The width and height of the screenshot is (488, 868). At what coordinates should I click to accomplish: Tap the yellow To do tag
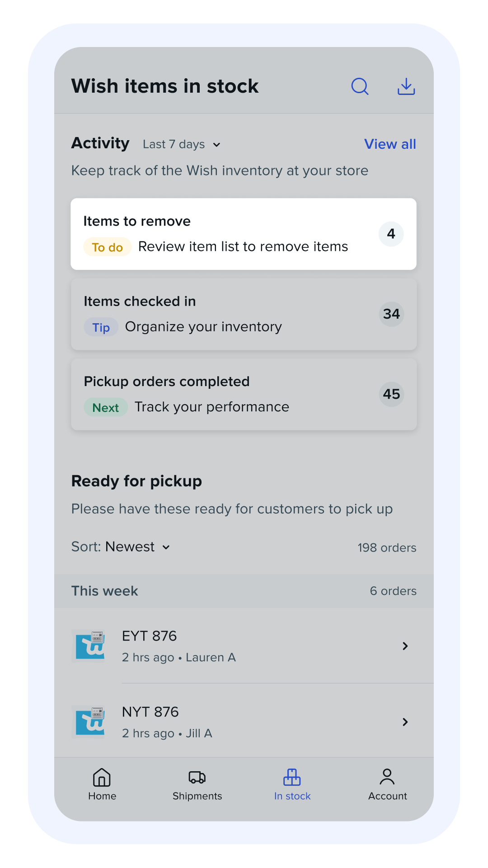(108, 247)
